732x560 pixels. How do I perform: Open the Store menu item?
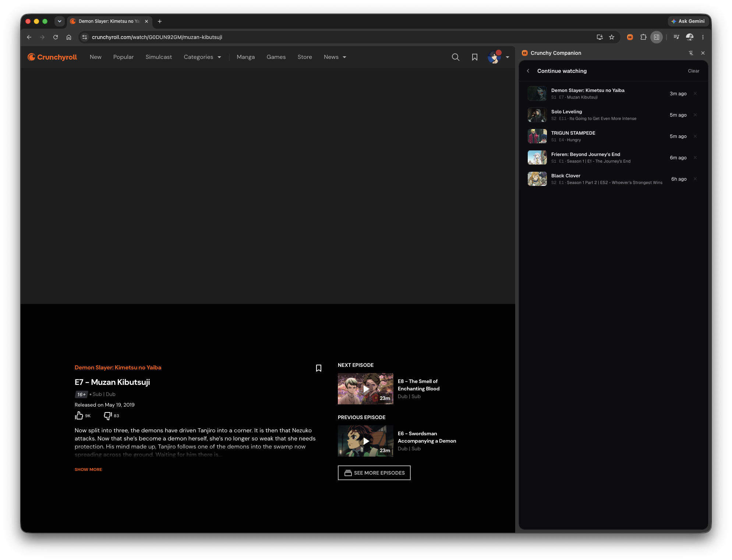(x=305, y=57)
